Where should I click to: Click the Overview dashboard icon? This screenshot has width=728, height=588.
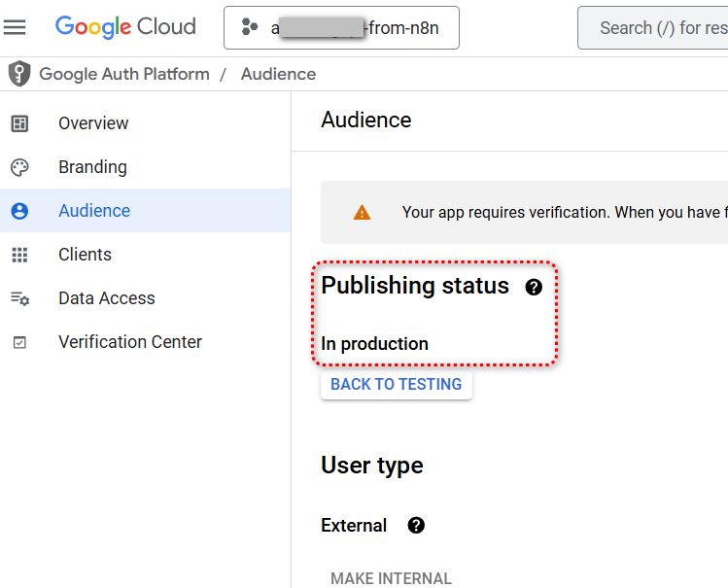(x=19, y=123)
